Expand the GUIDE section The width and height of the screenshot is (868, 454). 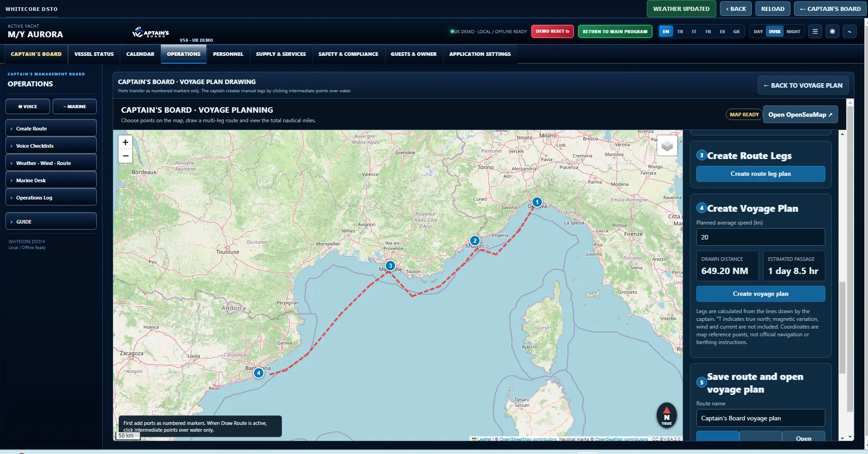tap(51, 222)
